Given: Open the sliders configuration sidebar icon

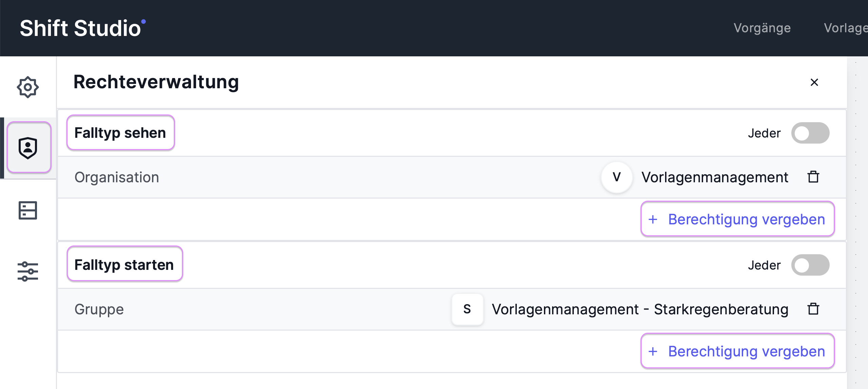Looking at the screenshot, I should tap(28, 271).
